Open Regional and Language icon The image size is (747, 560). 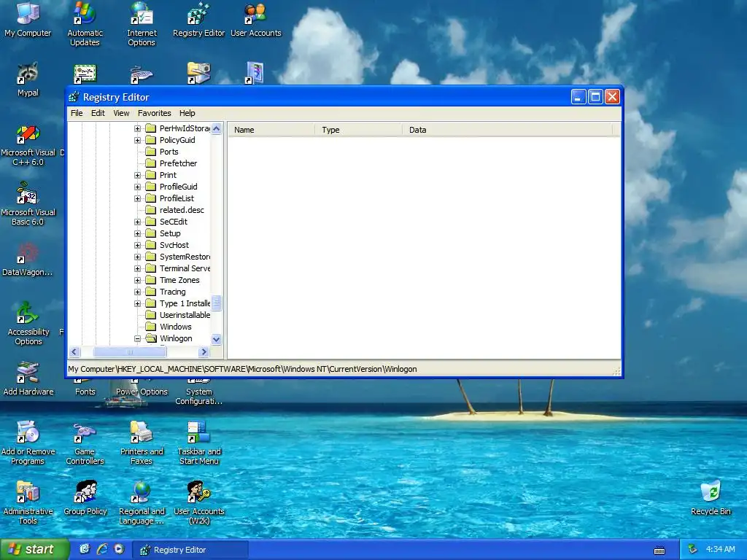(x=142, y=502)
